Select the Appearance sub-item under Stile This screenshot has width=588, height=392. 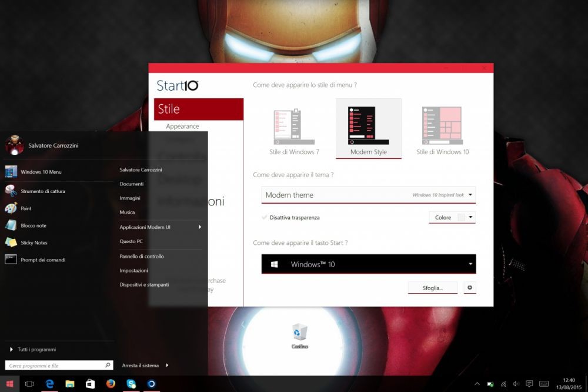182,126
